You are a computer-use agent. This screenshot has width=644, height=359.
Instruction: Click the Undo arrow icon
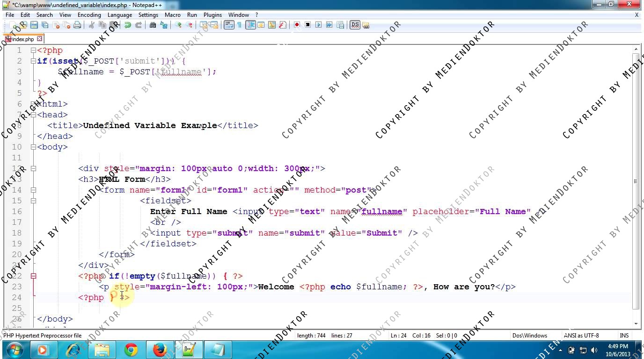127,25
